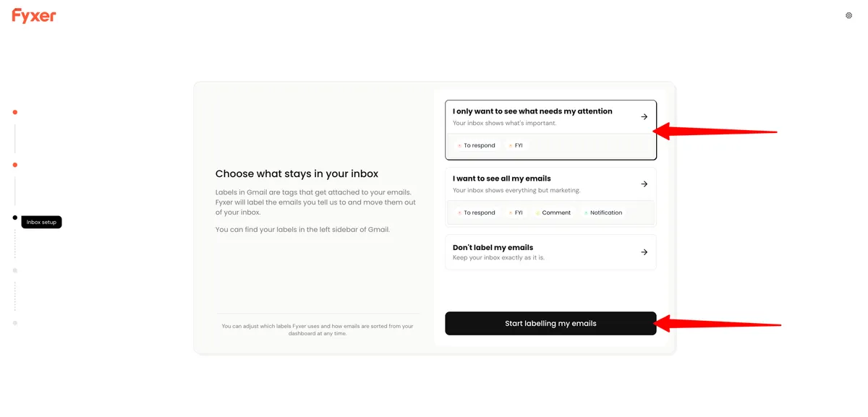Image resolution: width=868 pixels, height=417 pixels.
Task: Click 'To respond' tag in first option
Action: pos(477,145)
